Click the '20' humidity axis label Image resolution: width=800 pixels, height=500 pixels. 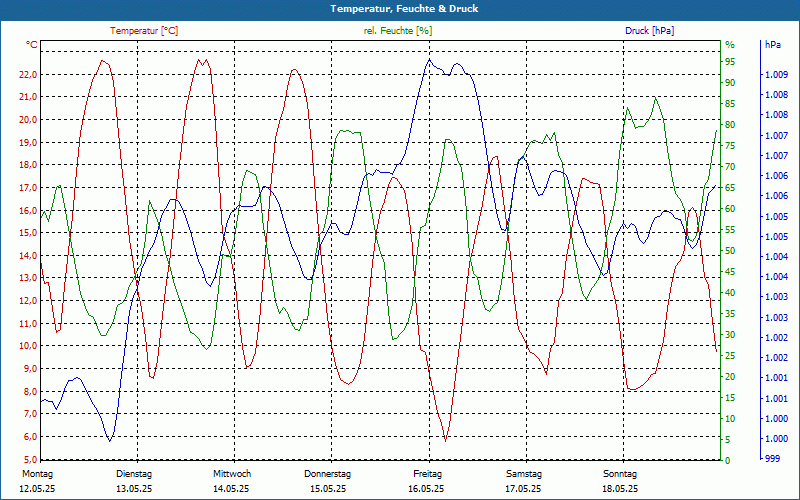pos(730,377)
